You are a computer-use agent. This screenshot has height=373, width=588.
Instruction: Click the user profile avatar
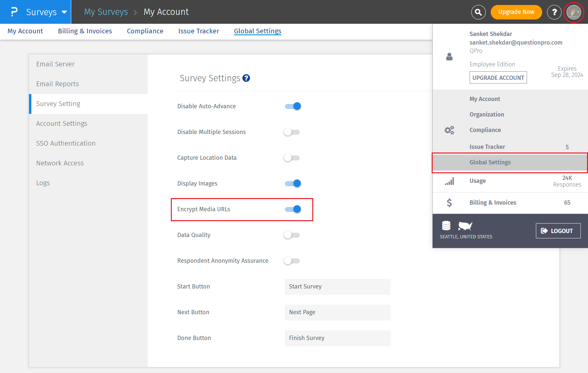tap(574, 13)
